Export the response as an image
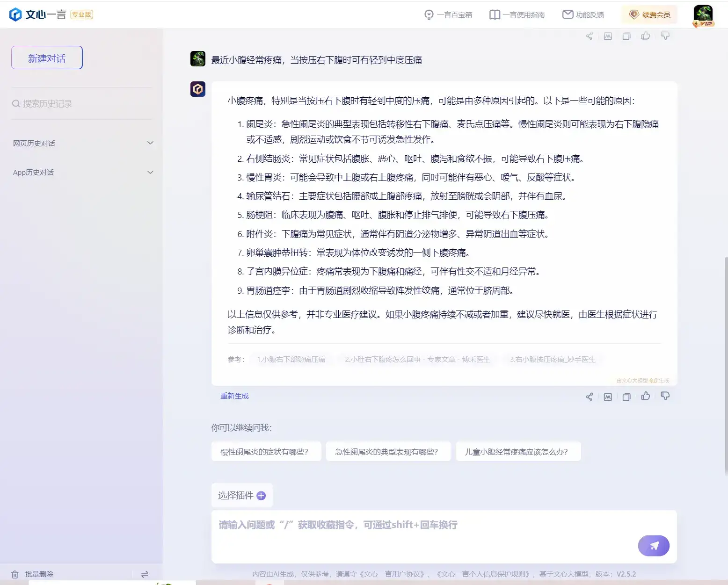This screenshot has width=728, height=585. 608,396
